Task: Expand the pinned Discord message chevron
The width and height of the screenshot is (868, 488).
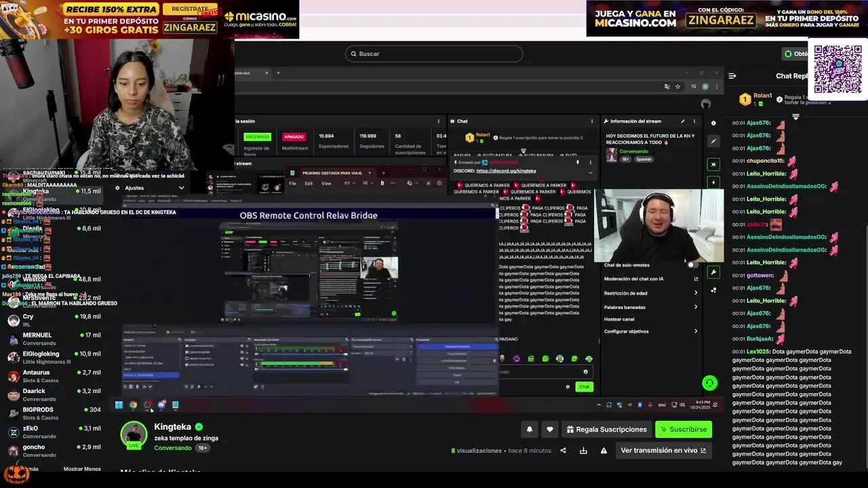Action: [x=590, y=171]
